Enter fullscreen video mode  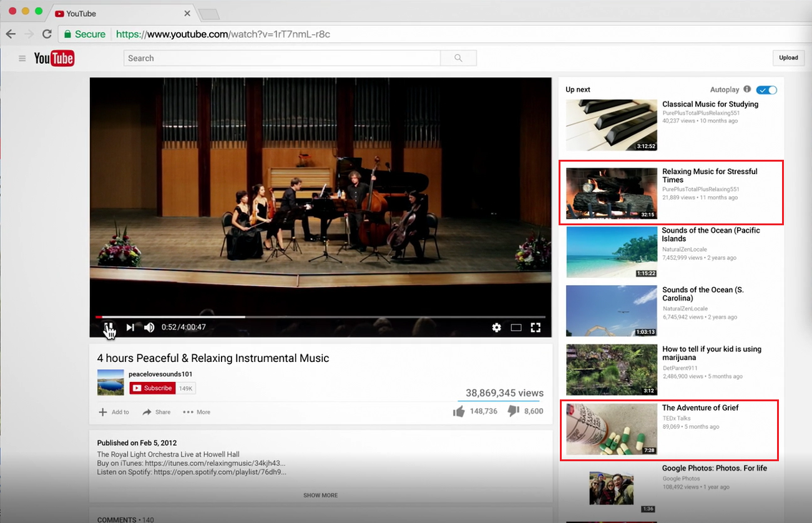536,328
